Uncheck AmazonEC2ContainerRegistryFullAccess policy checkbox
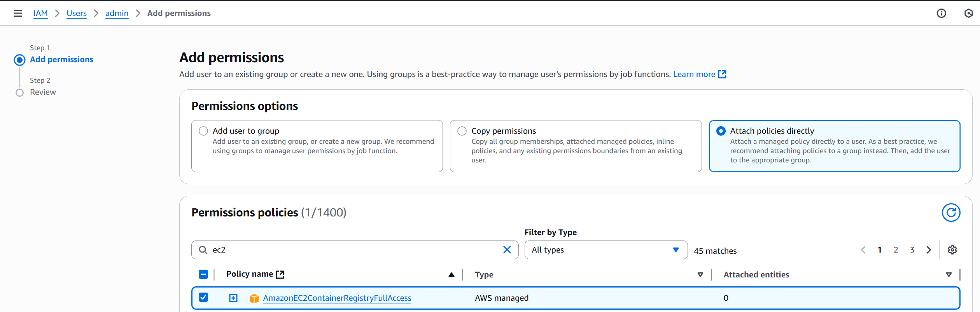 (203, 298)
